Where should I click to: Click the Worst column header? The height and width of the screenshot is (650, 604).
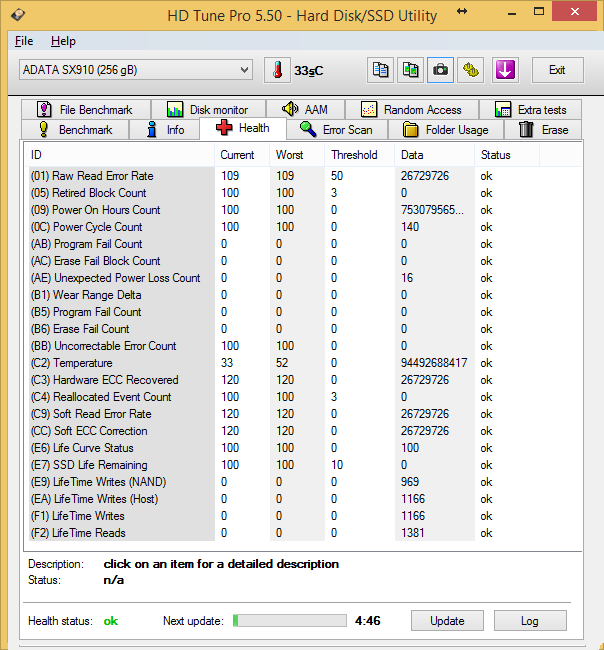click(x=297, y=155)
